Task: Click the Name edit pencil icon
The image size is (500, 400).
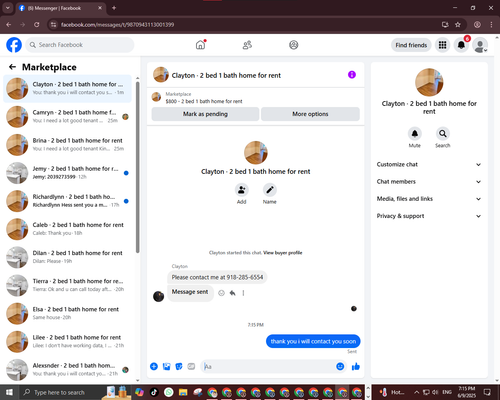Action: coord(270,190)
